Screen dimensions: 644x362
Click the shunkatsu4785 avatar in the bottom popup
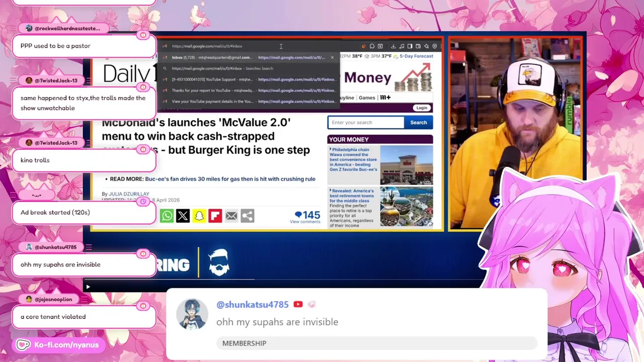pyautogui.click(x=192, y=314)
